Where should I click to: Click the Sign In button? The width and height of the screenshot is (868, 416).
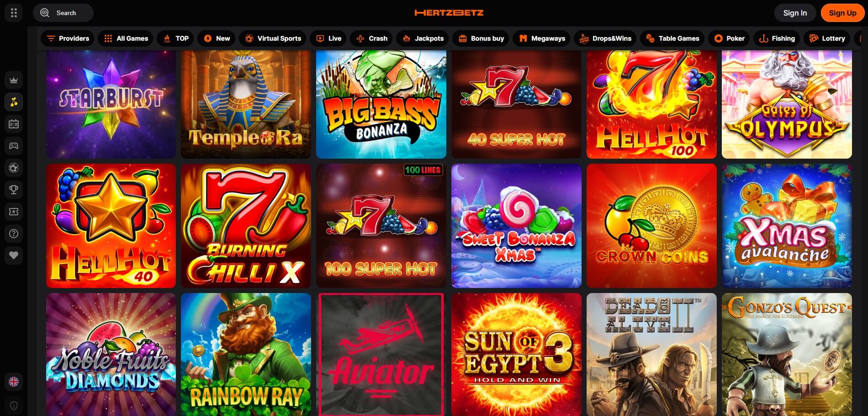click(795, 13)
